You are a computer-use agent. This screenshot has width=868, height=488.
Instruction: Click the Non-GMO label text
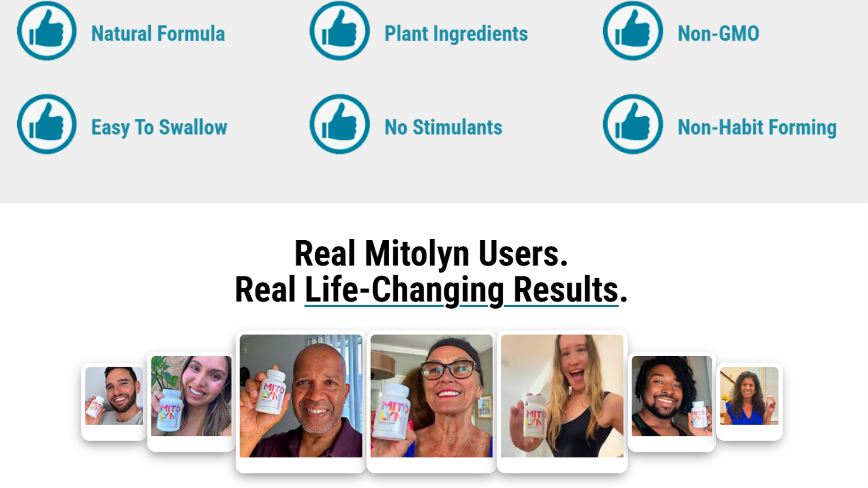(719, 33)
